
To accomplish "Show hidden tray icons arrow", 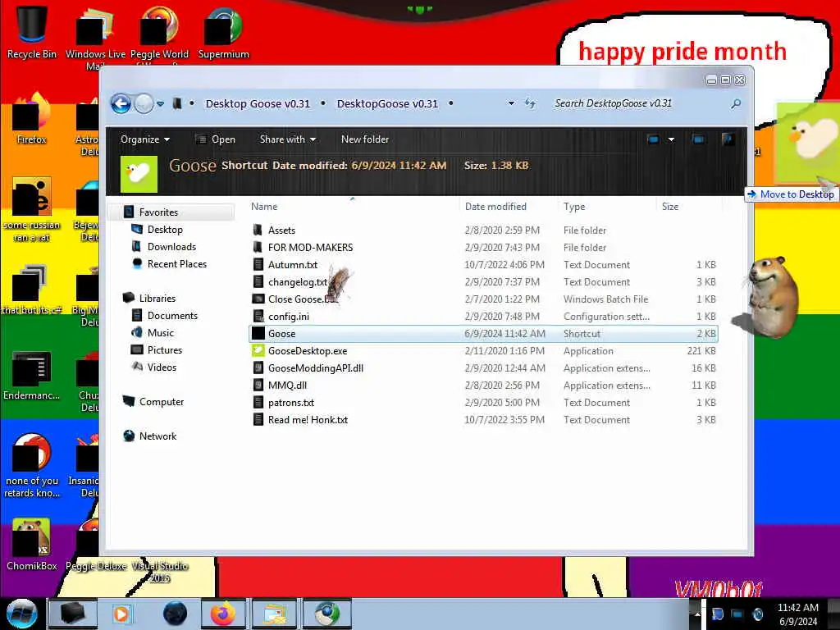I will [697, 614].
